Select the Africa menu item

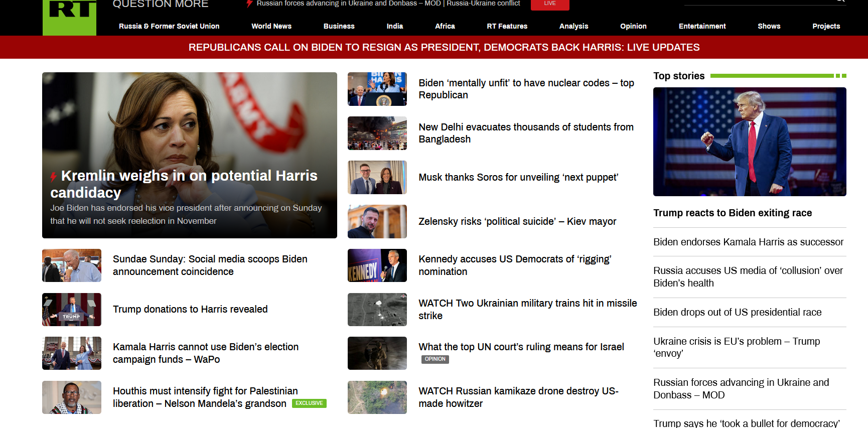445,26
